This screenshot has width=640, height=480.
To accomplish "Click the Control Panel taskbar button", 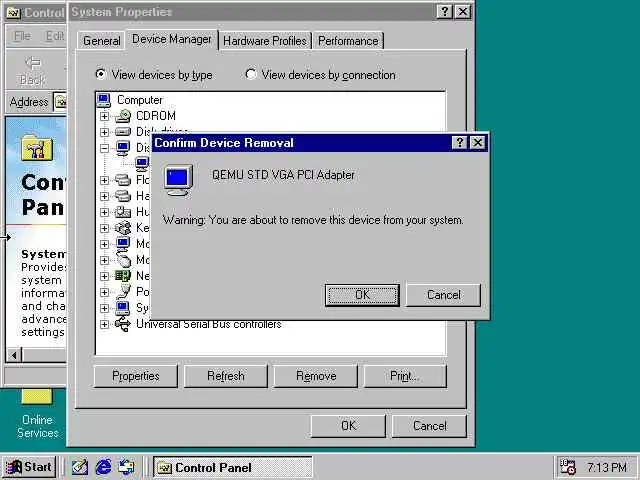I will click(x=233, y=467).
